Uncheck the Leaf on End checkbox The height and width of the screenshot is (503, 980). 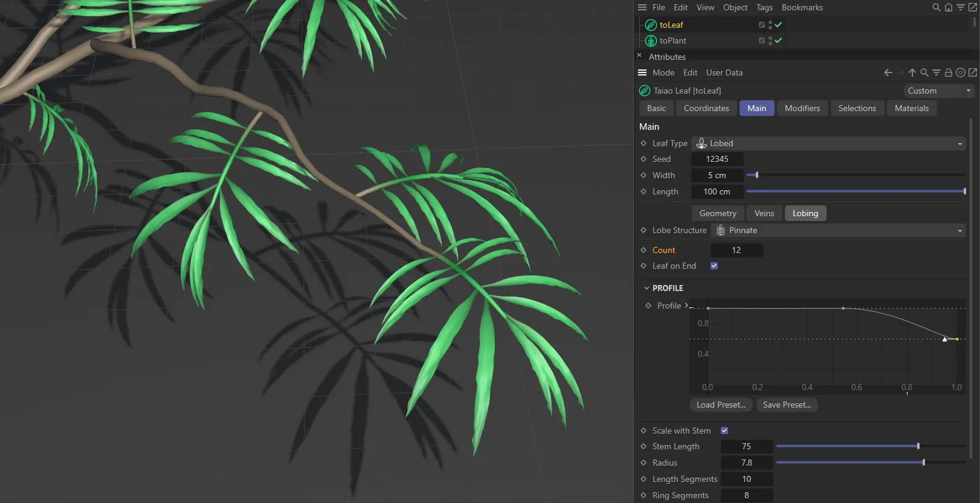[x=714, y=266]
